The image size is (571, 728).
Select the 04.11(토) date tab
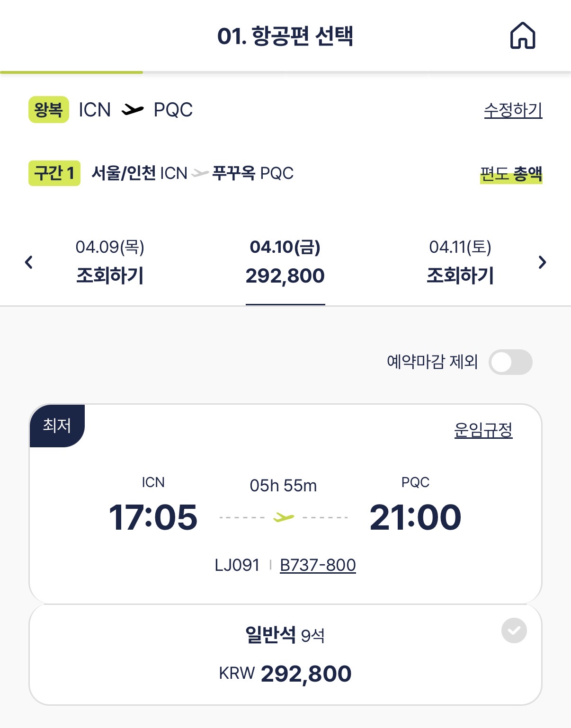[x=460, y=262]
